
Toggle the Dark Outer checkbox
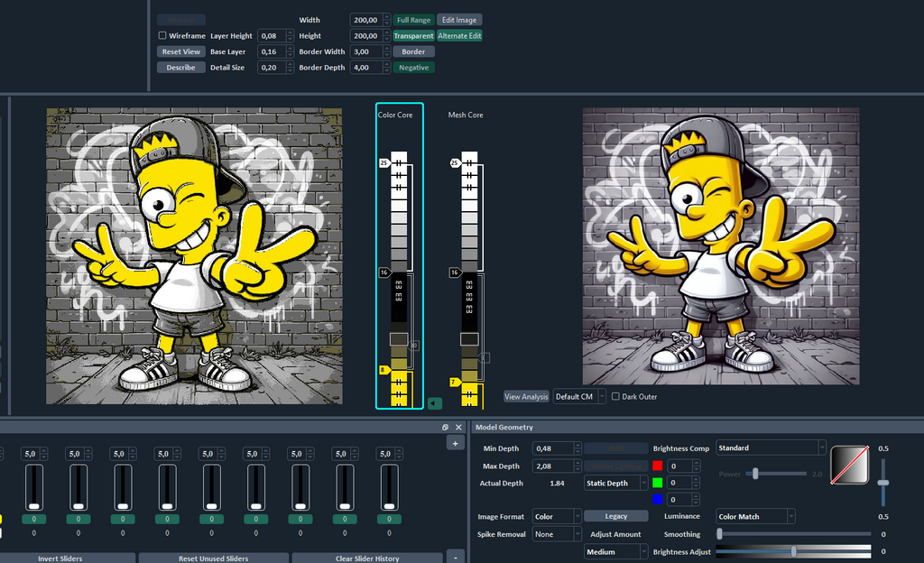point(615,396)
